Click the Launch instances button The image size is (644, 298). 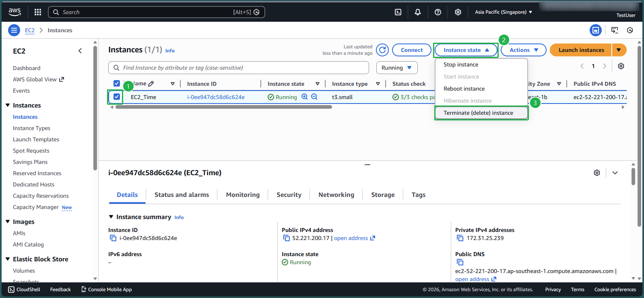pyautogui.click(x=581, y=50)
